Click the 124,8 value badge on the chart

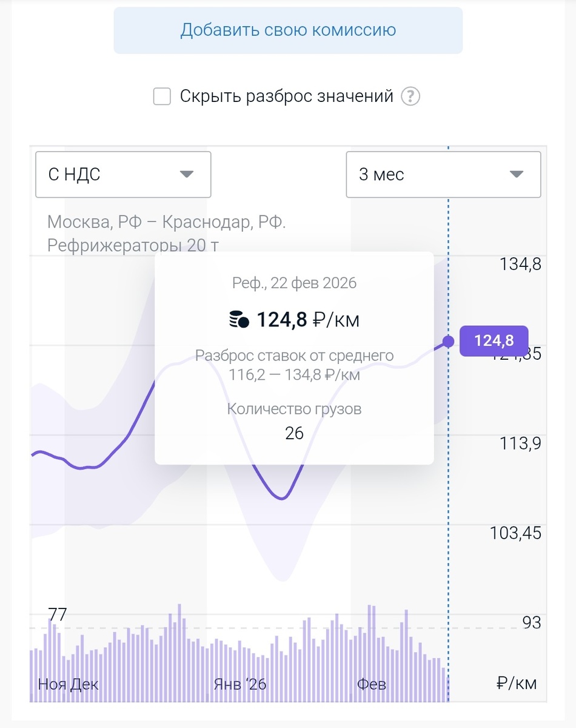[x=494, y=341]
